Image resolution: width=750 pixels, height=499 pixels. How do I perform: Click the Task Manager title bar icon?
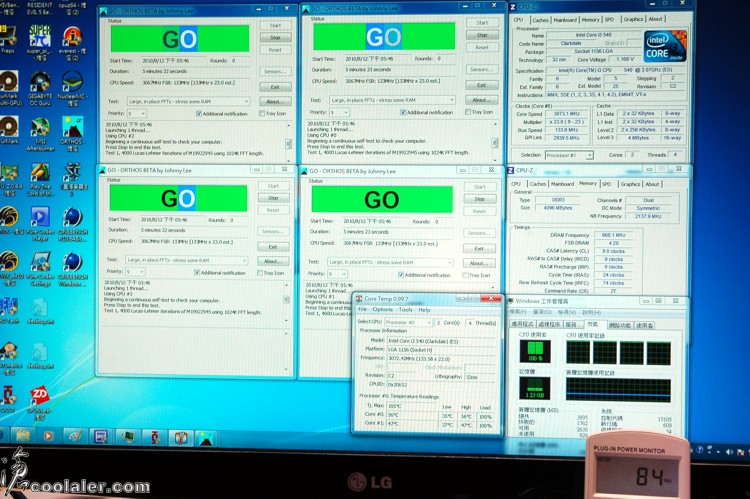(510, 301)
